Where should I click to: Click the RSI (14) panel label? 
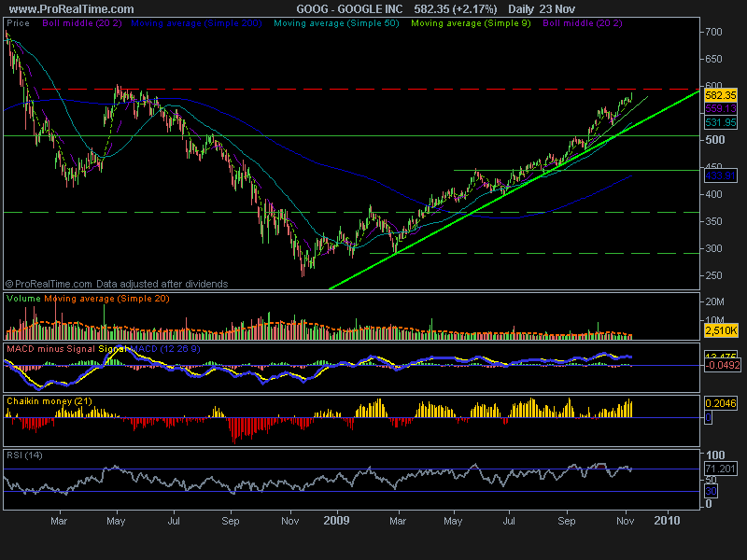tap(24, 455)
